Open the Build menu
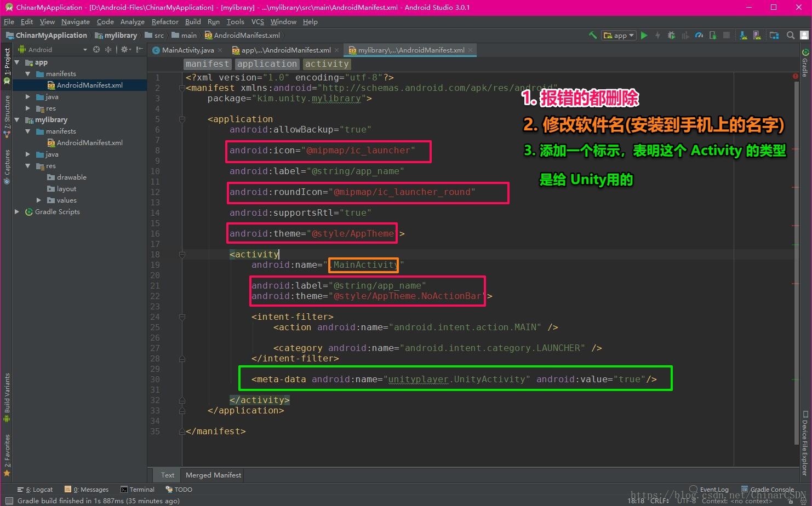 pos(193,22)
